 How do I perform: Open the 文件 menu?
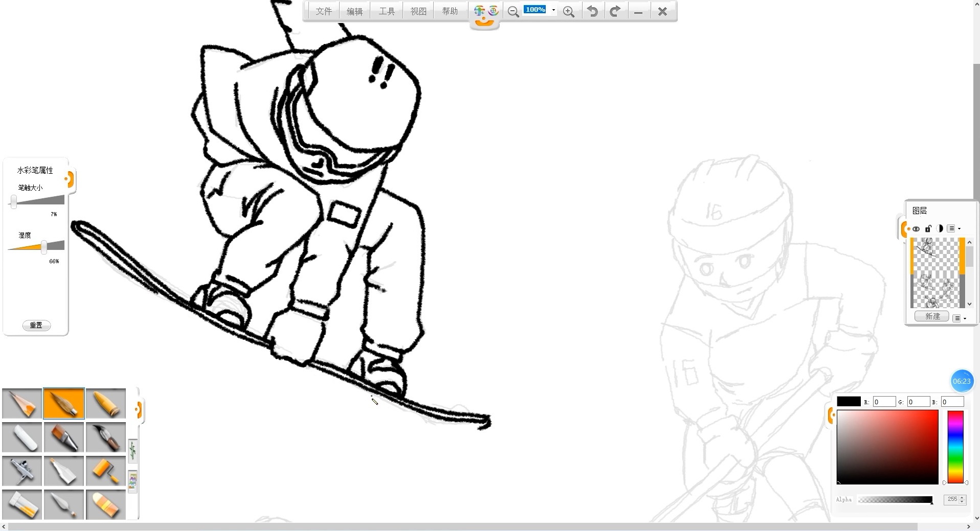tap(323, 11)
